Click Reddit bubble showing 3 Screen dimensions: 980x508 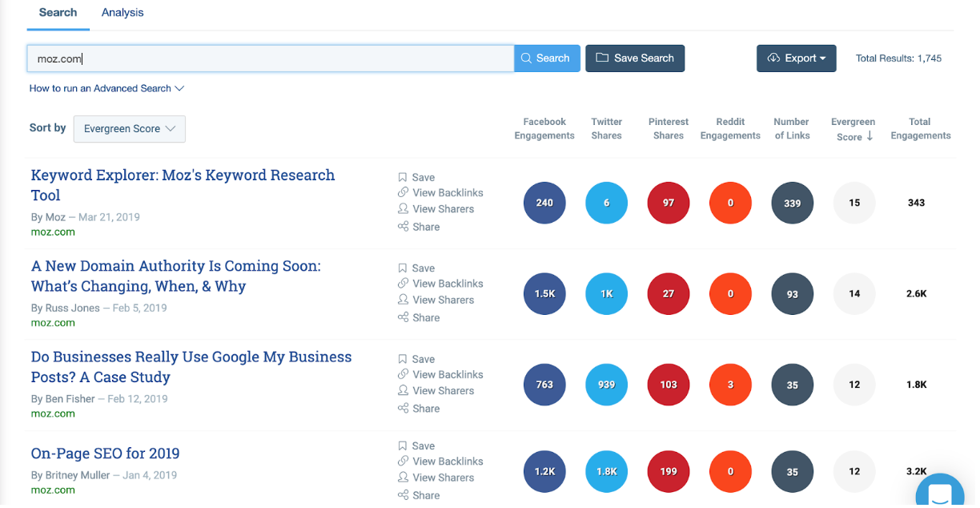point(730,385)
